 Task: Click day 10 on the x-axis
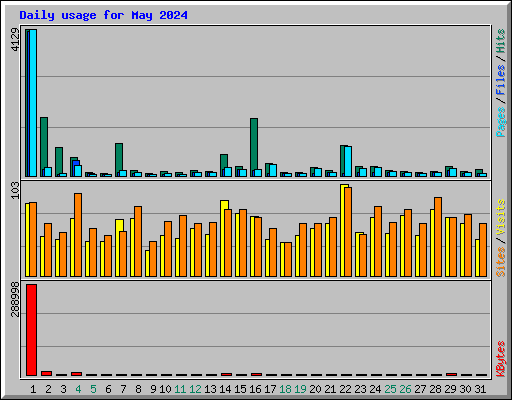pos(165,389)
